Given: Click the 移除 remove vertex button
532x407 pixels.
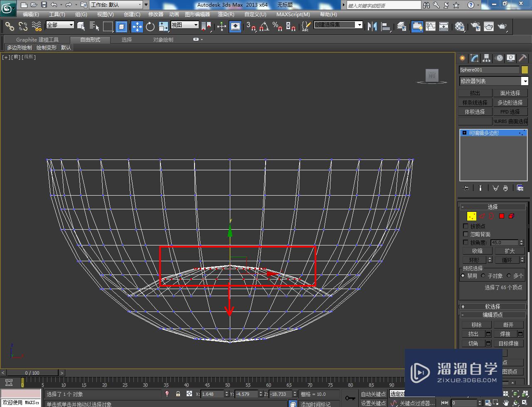Looking at the screenshot, I should pos(476,325).
